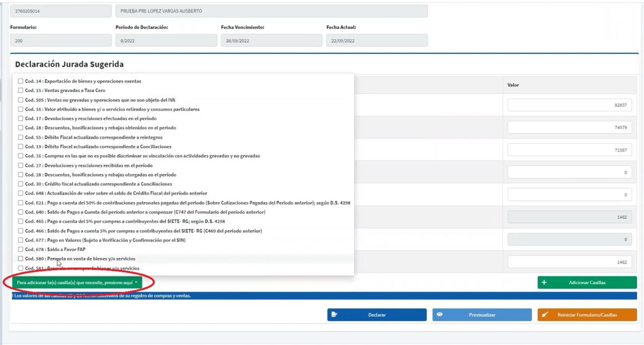Check Cod. 677 Pago en Valores option
644x345 pixels.
coord(21,240)
